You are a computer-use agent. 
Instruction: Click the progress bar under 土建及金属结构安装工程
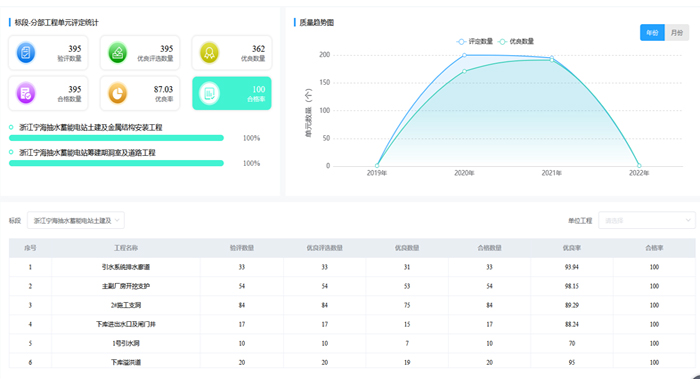pos(116,138)
